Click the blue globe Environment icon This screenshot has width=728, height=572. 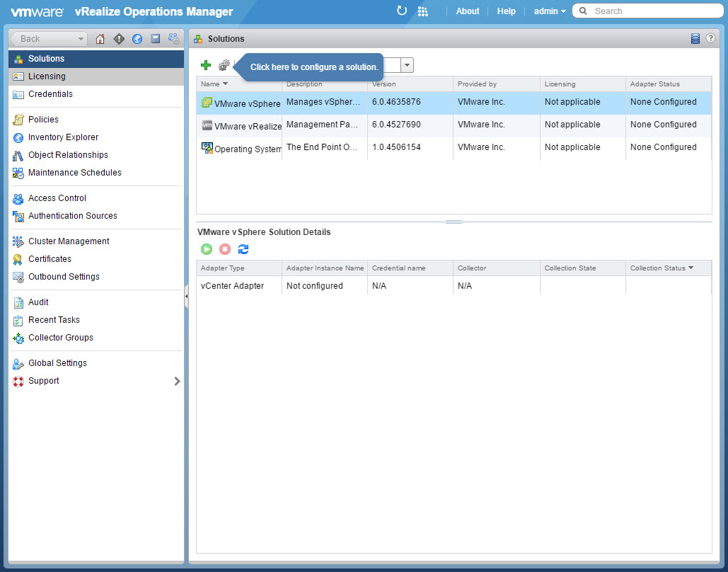click(137, 39)
